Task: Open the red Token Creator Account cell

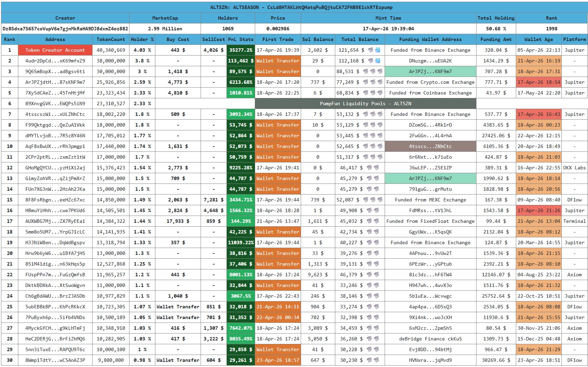Action: 55,50
